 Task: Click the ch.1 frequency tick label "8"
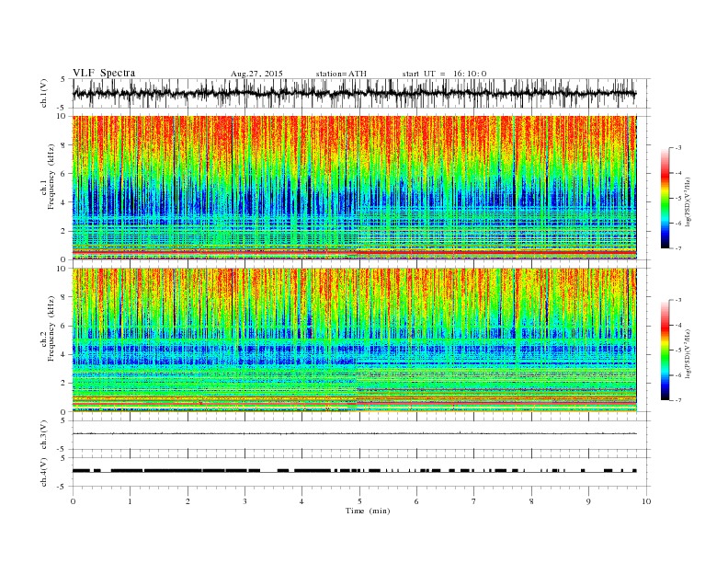(63, 145)
